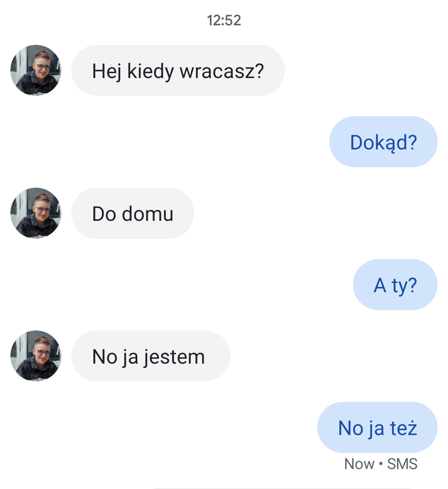This screenshot has width=448, height=489.
Task: Click the received "Do domu" message
Action: [x=133, y=213]
